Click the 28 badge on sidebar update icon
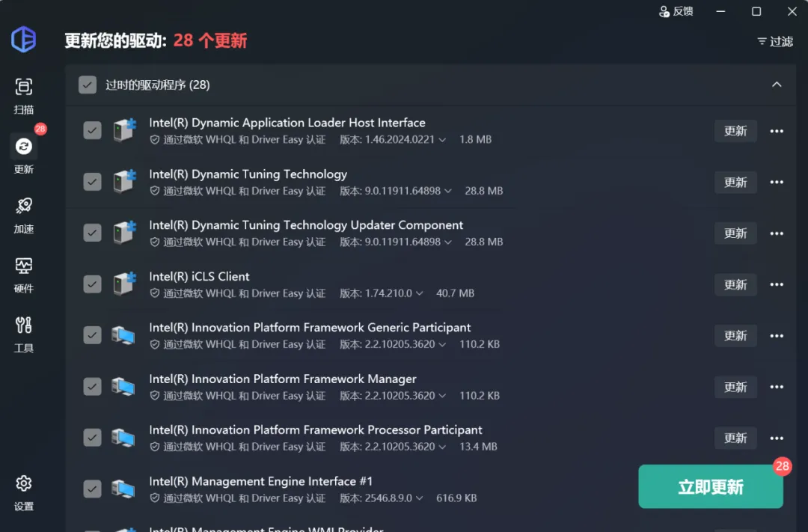Screen dimensions: 808x532 click(40, 129)
